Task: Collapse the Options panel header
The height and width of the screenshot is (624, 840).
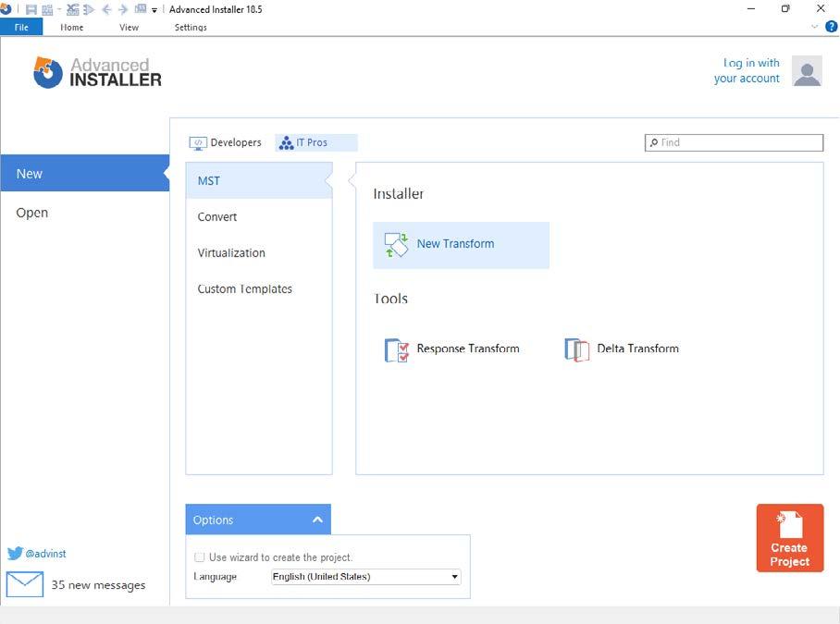Action: point(258,520)
